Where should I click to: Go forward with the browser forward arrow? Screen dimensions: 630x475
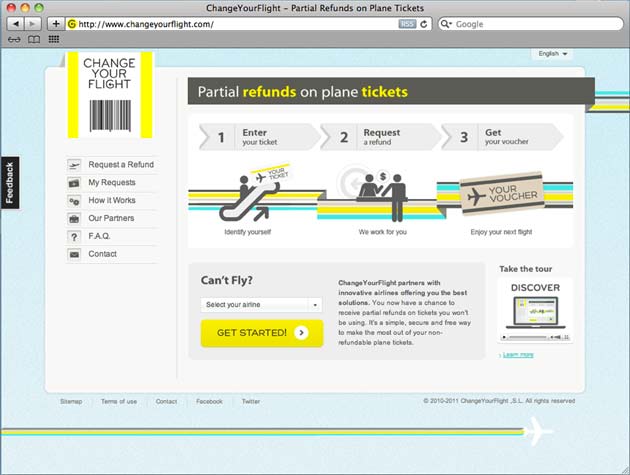(32, 24)
